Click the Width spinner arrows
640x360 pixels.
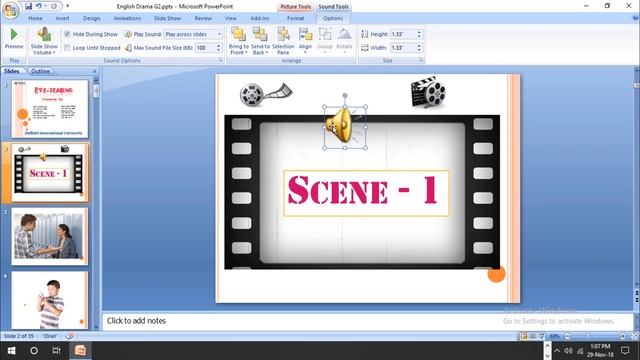419,48
